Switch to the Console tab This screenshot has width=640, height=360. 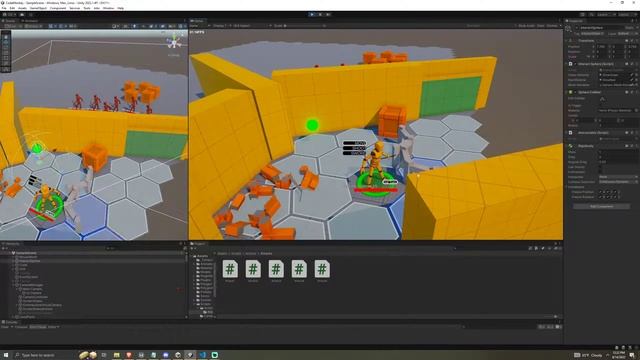(x=11, y=322)
